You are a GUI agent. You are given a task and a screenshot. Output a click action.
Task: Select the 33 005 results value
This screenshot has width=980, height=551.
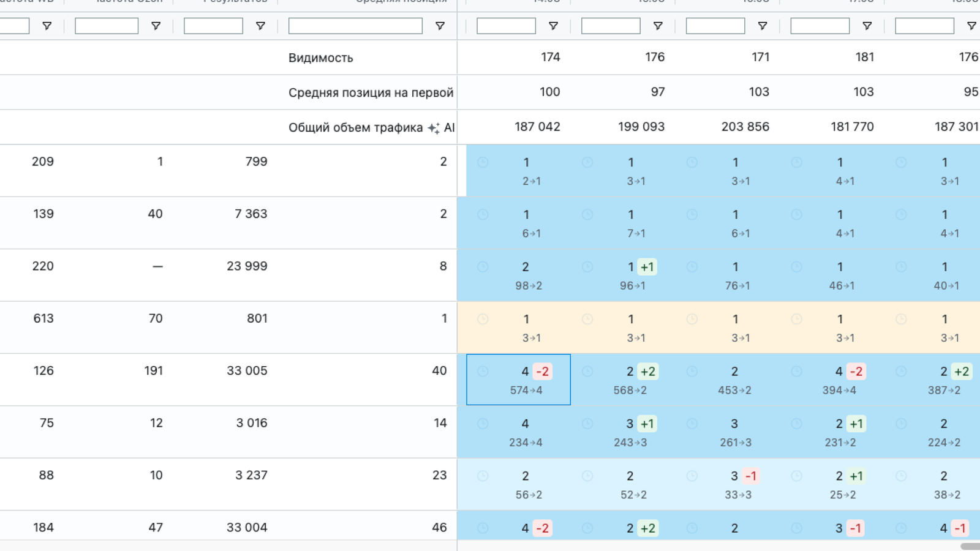click(x=247, y=371)
